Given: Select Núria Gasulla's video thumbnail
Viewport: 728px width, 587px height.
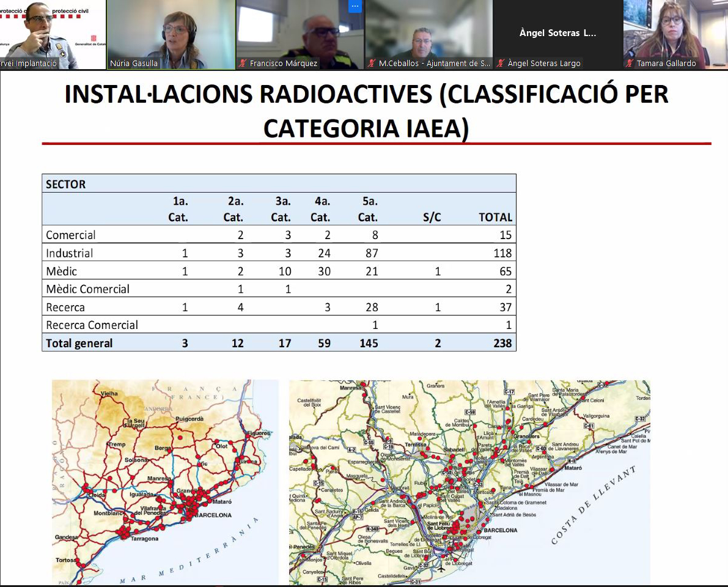Looking at the screenshot, I should click(x=171, y=35).
